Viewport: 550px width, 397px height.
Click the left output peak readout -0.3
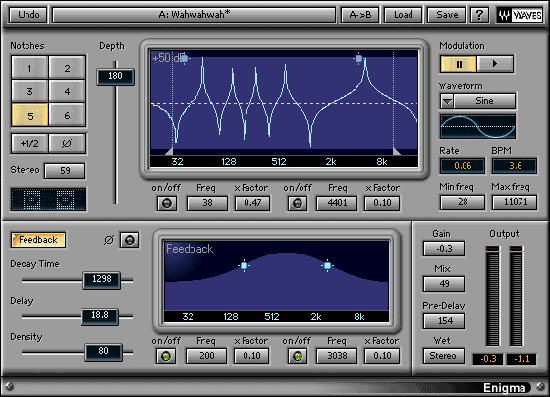[488, 359]
